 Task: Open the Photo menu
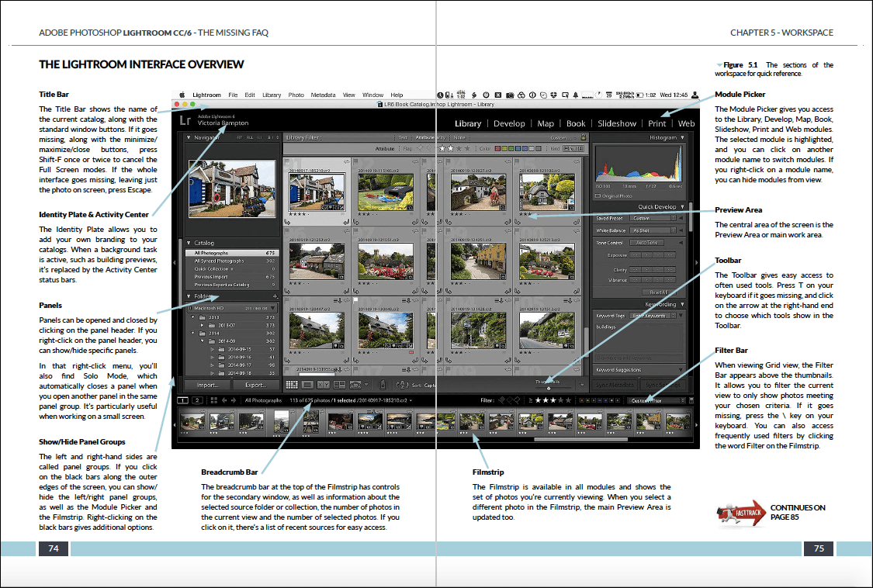point(296,95)
